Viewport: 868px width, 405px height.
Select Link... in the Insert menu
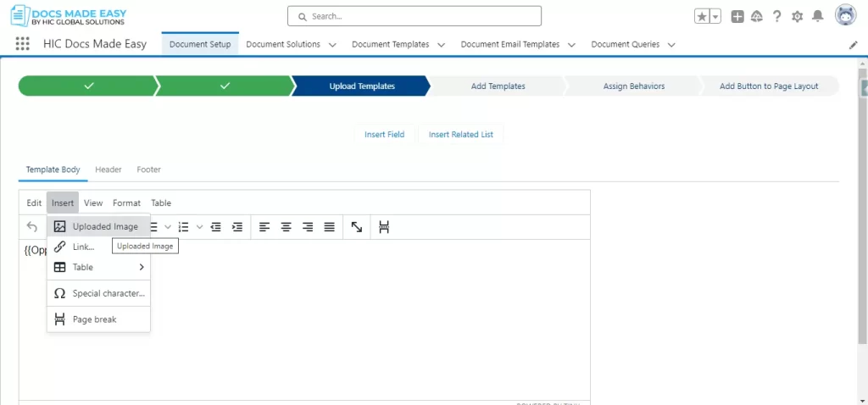[98, 247]
